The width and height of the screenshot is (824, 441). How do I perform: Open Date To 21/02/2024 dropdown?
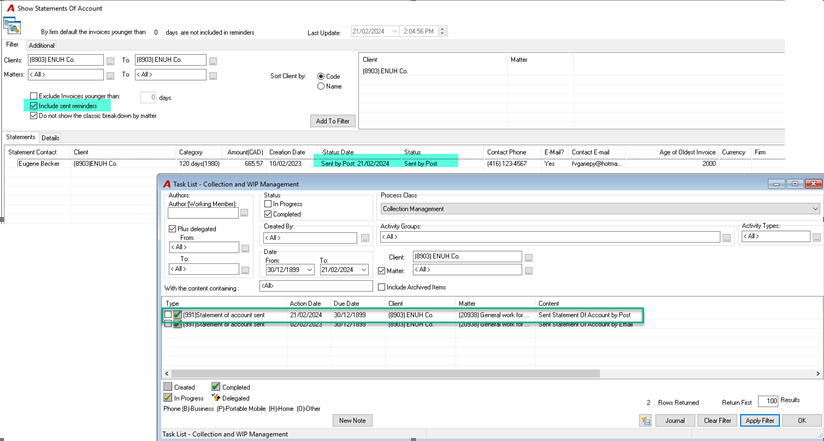pyautogui.click(x=364, y=270)
